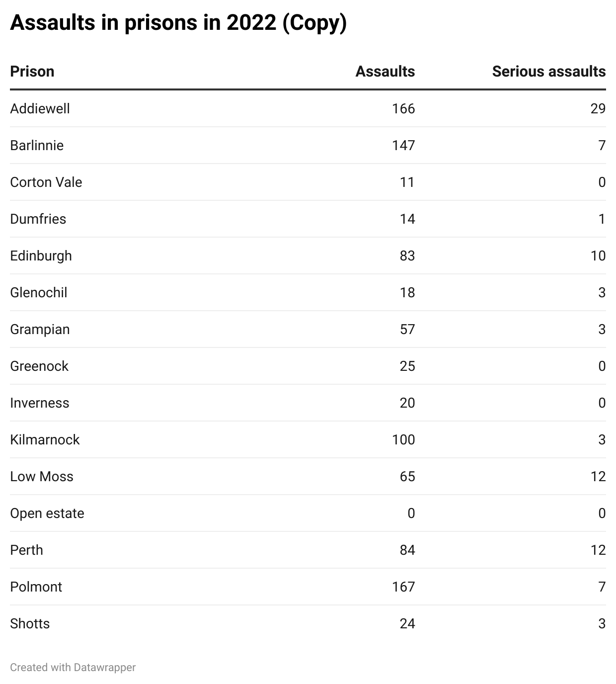The width and height of the screenshot is (616, 684).
Task: Click the Prison column header
Action: coord(32,72)
